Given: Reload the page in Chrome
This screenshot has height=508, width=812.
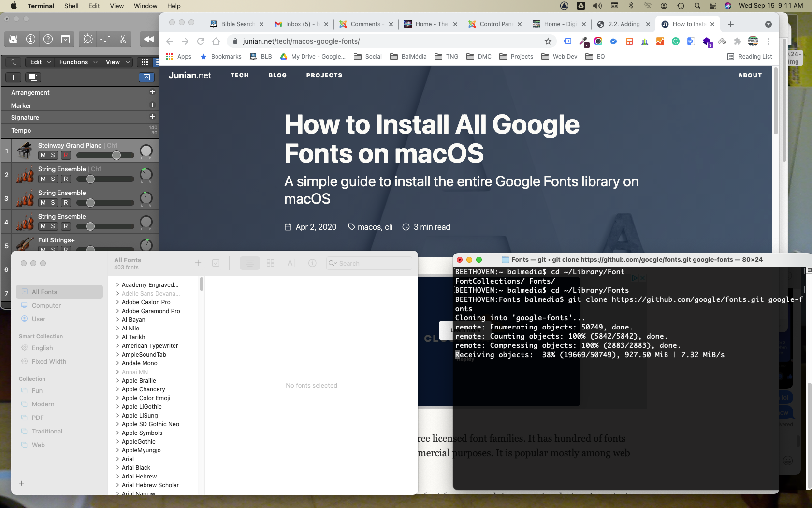Looking at the screenshot, I should [201, 41].
